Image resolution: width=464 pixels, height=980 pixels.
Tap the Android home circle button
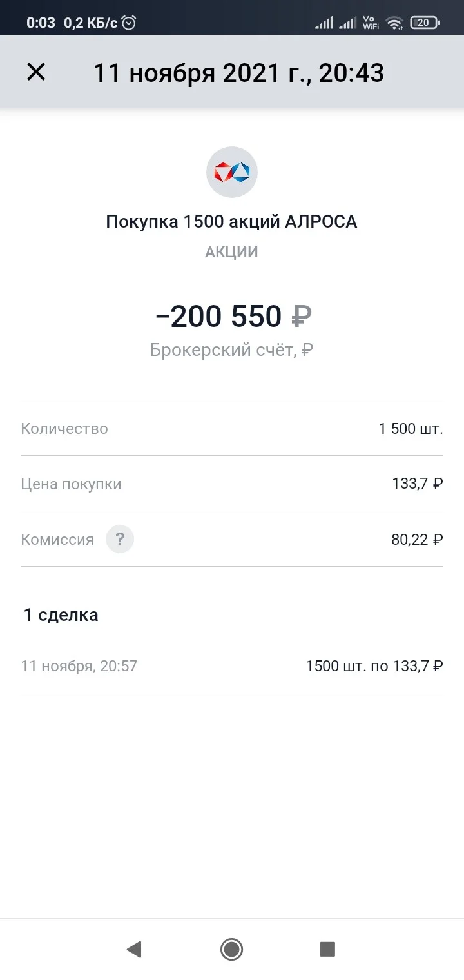coord(231,949)
